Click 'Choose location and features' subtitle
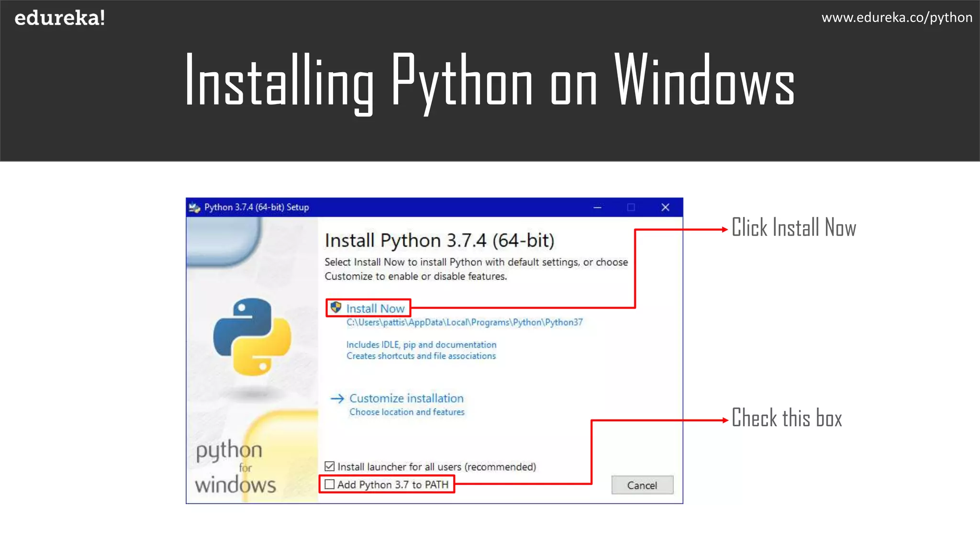 click(407, 412)
